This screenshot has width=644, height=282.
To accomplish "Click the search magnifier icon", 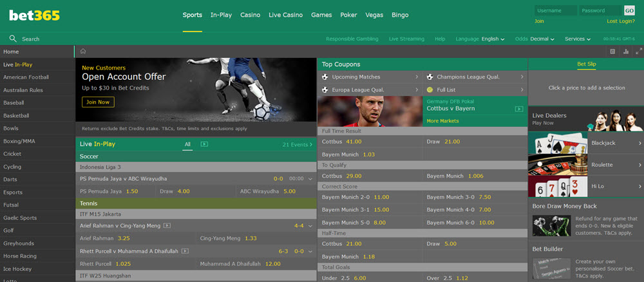I will click(x=13, y=39).
